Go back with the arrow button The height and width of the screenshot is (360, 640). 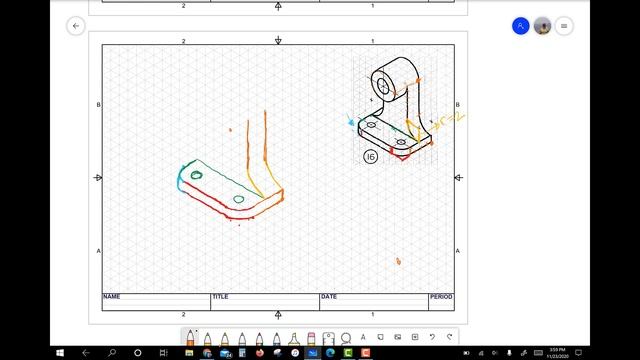(x=76, y=26)
